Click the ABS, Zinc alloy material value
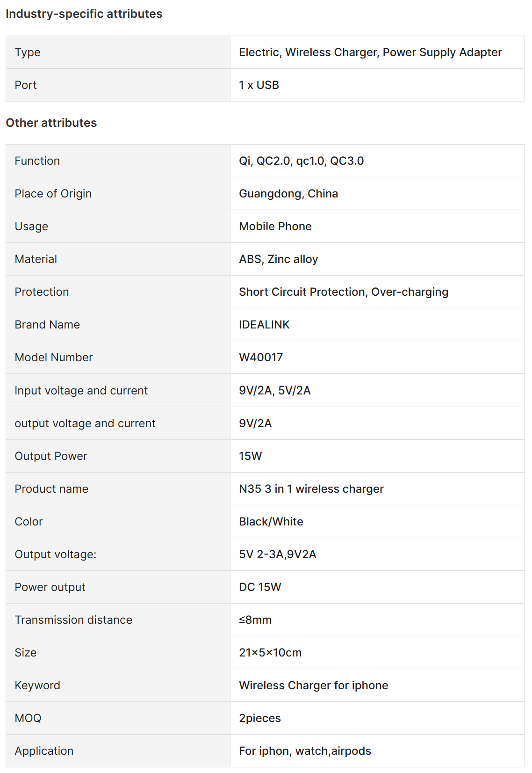Viewport: 532px width, 773px height. tap(279, 259)
